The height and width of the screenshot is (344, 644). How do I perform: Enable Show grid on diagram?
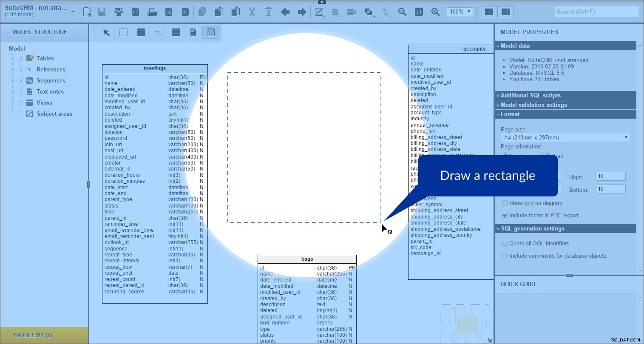[x=505, y=203]
